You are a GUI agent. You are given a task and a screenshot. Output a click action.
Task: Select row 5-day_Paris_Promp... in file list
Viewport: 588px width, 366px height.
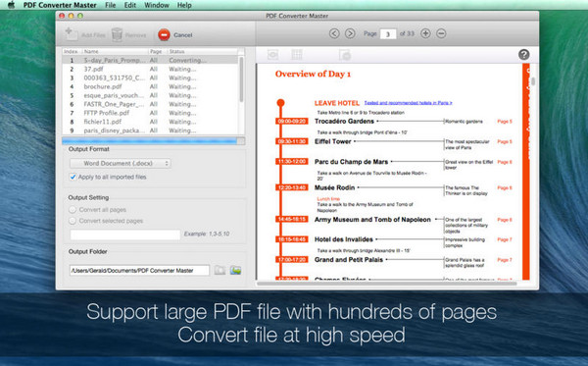150,60
